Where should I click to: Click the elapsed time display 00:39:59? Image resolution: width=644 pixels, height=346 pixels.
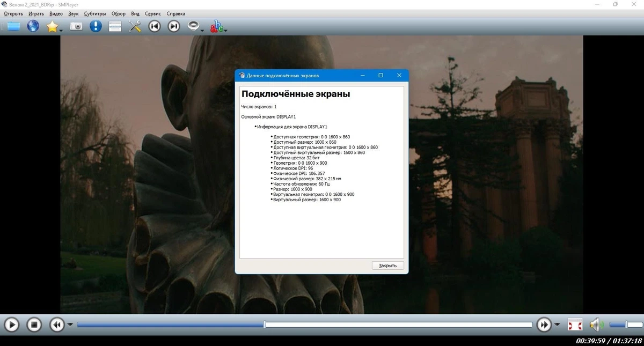[x=591, y=341]
